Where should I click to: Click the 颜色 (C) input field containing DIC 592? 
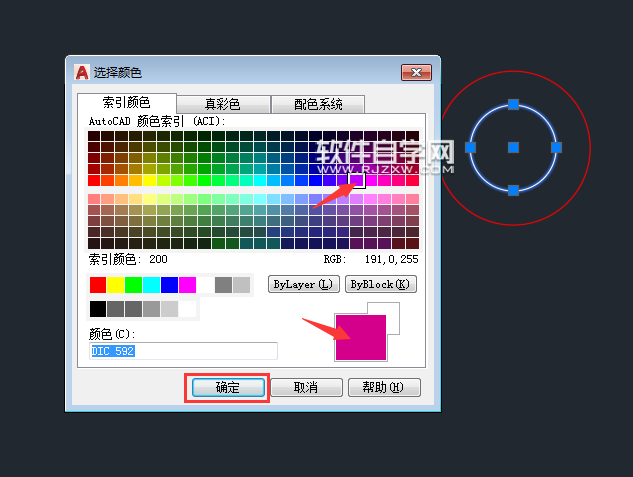tap(183, 351)
